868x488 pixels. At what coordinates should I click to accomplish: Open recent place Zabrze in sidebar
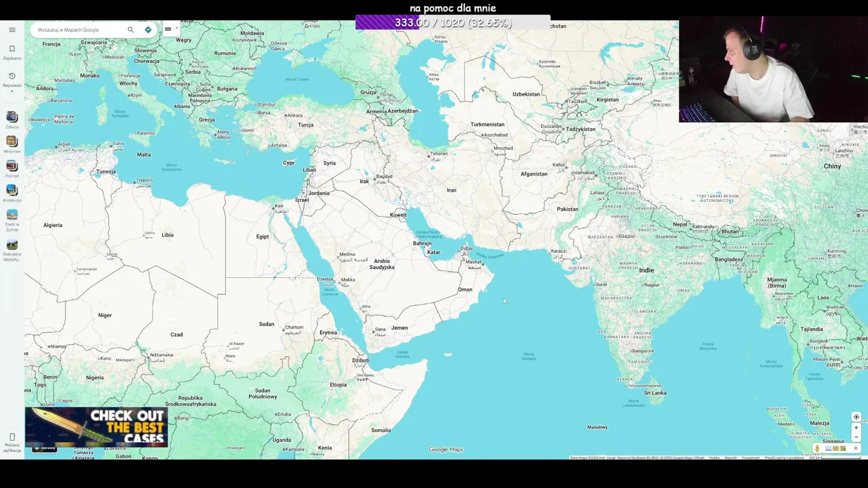(x=12, y=120)
